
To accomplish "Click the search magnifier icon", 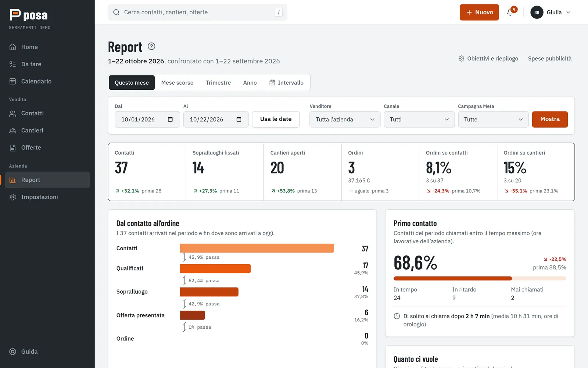I will [x=116, y=12].
